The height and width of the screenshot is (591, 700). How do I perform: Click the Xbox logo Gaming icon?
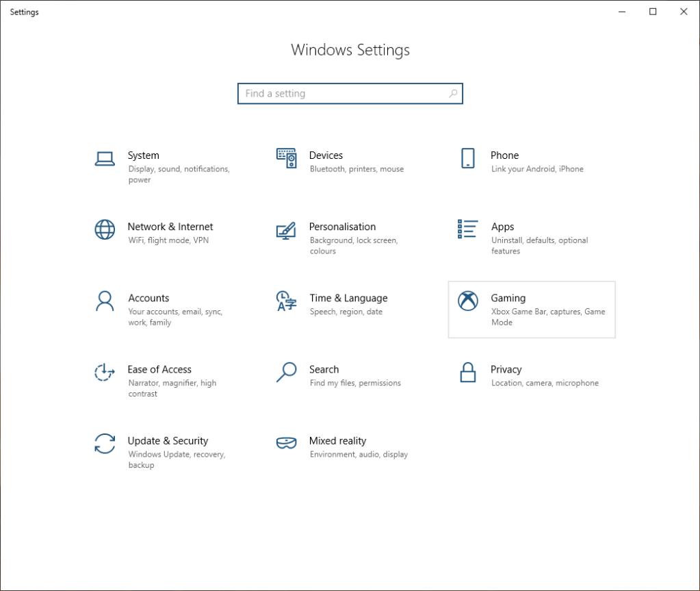coord(468,301)
